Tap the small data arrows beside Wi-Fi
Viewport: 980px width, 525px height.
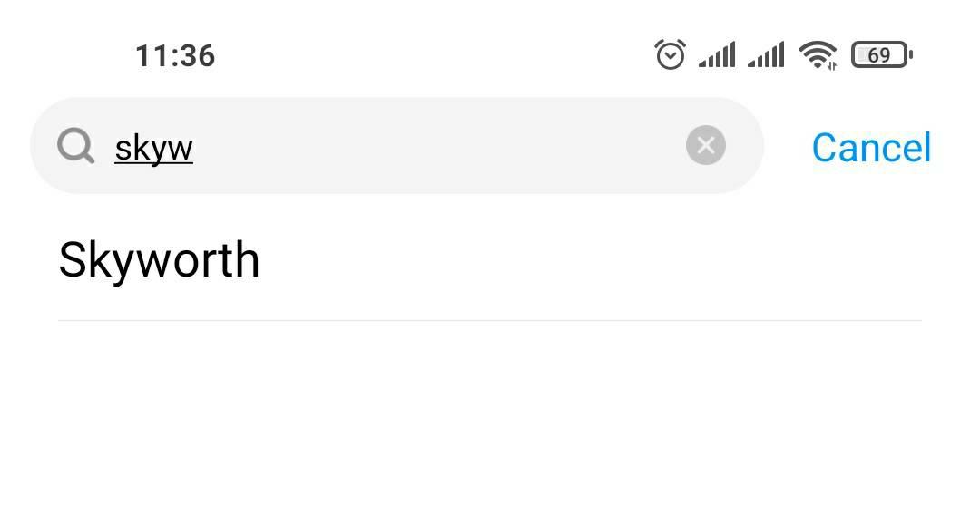point(832,65)
